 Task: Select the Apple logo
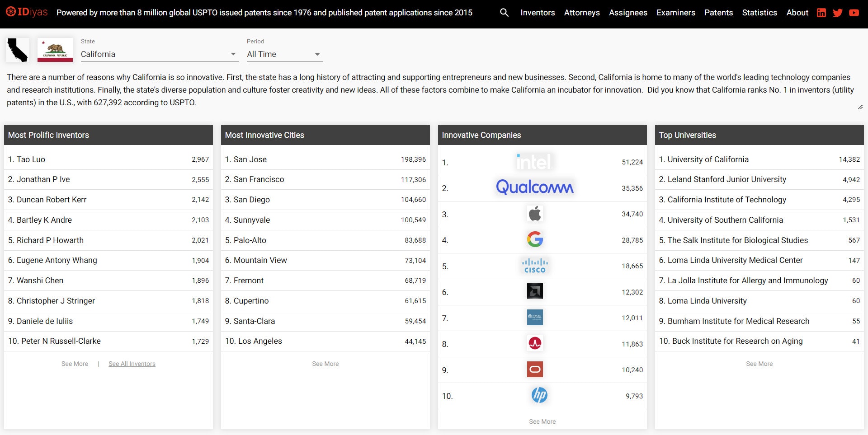click(x=535, y=214)
